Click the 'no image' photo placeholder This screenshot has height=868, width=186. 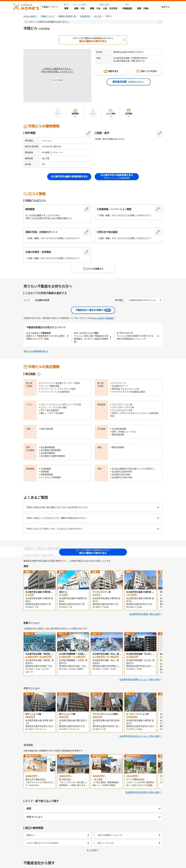point(57,76)
